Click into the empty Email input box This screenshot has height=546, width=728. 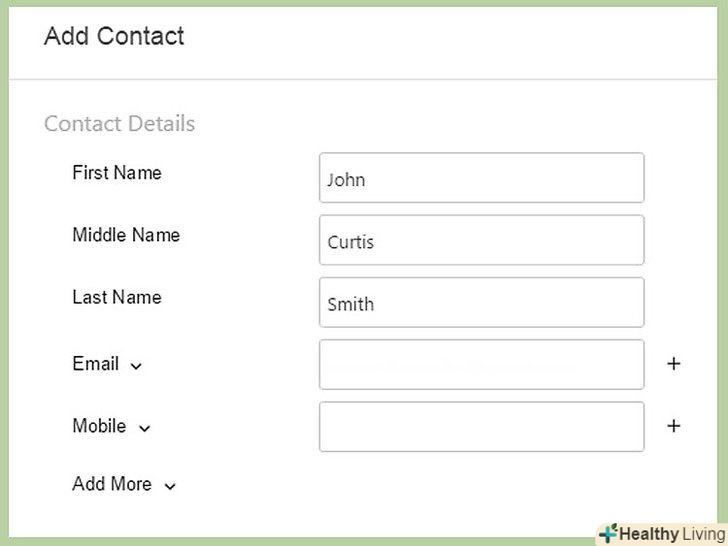[481, 364]
